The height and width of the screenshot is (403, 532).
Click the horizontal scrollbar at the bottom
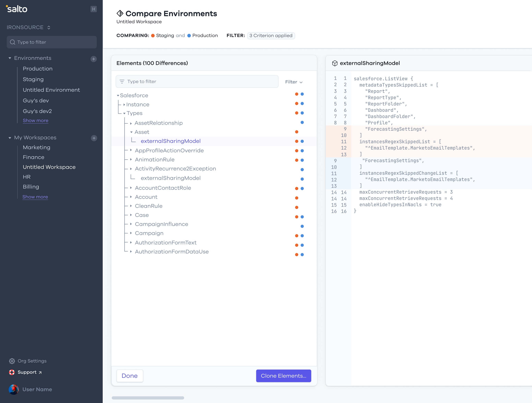[148, 398]
